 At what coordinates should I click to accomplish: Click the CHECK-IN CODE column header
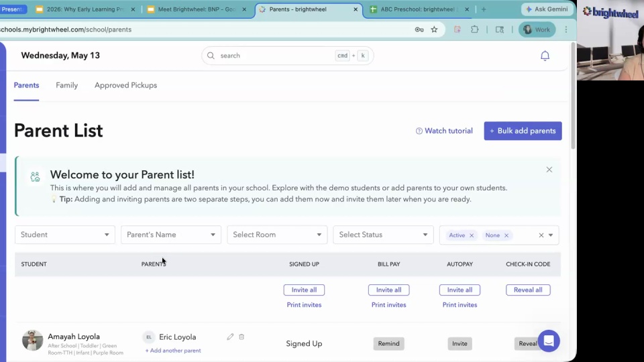tap(528, 264)
